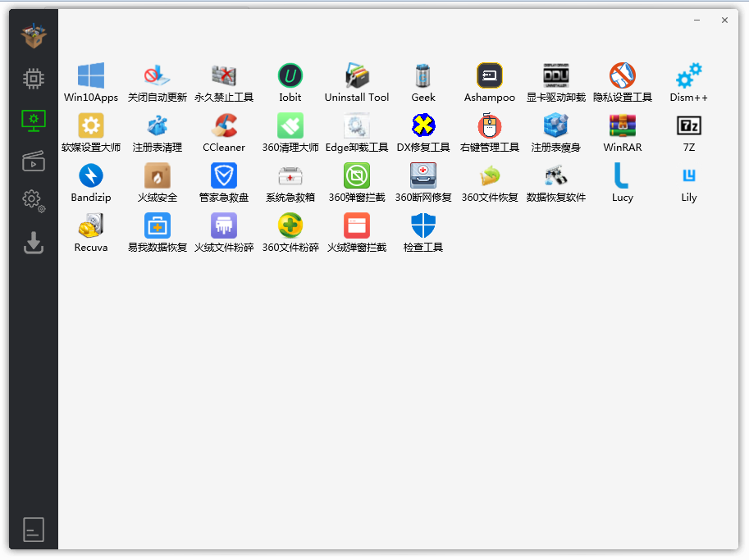Open the 7Z archiver icon
This screenshot has width=749, height=560.
pyautogui.click(x=688, y=127)
